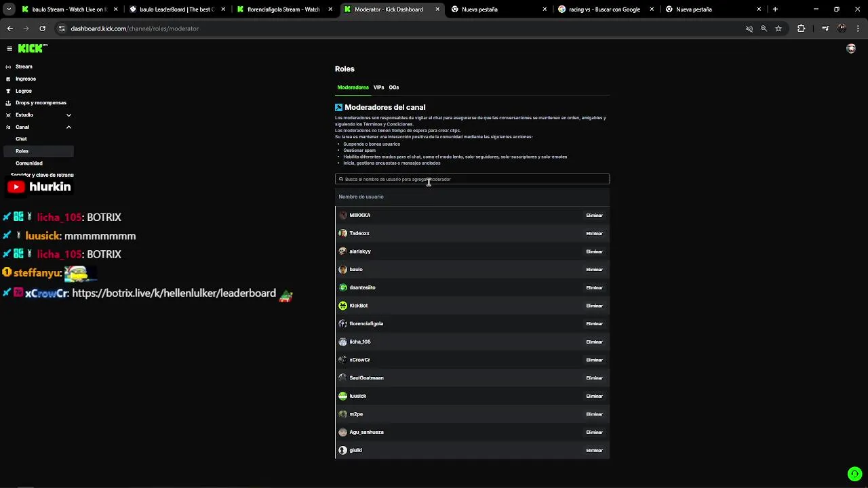This screenshot has width=868, height=488.
Task: Click the red YouTube icon next to hlurkin
Action: tap(16, 187)
